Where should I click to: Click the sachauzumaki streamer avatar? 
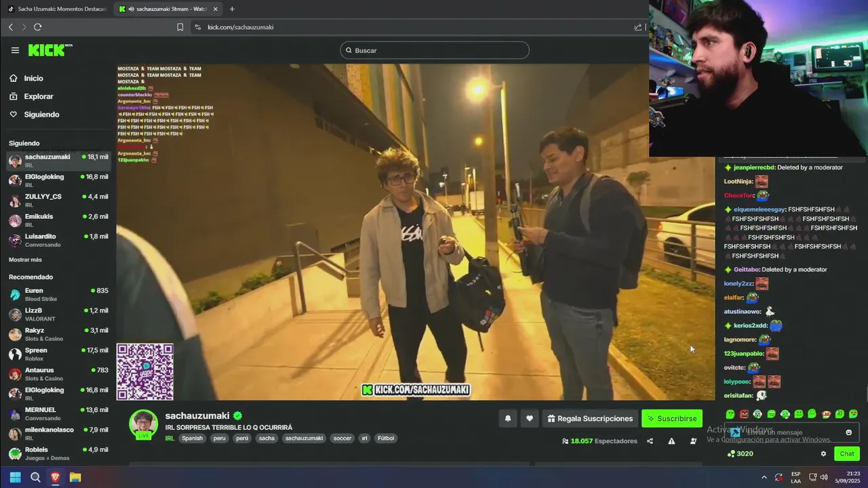click(x=144, y=424)
